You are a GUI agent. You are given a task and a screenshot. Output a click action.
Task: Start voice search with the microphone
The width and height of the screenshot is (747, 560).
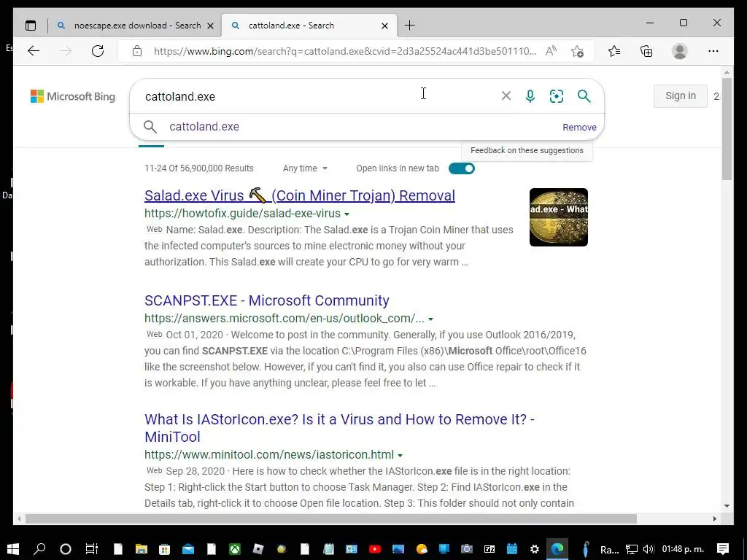[x=530, y=96]
